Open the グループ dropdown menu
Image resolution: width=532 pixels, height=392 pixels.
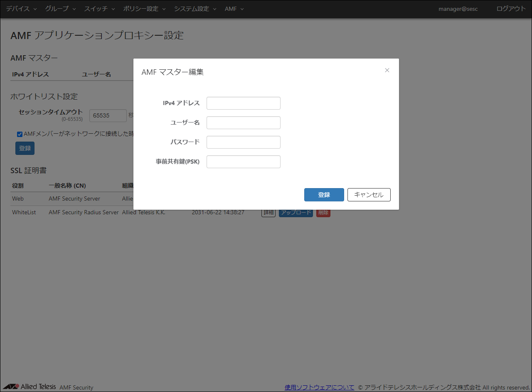[x=57, y=8]
